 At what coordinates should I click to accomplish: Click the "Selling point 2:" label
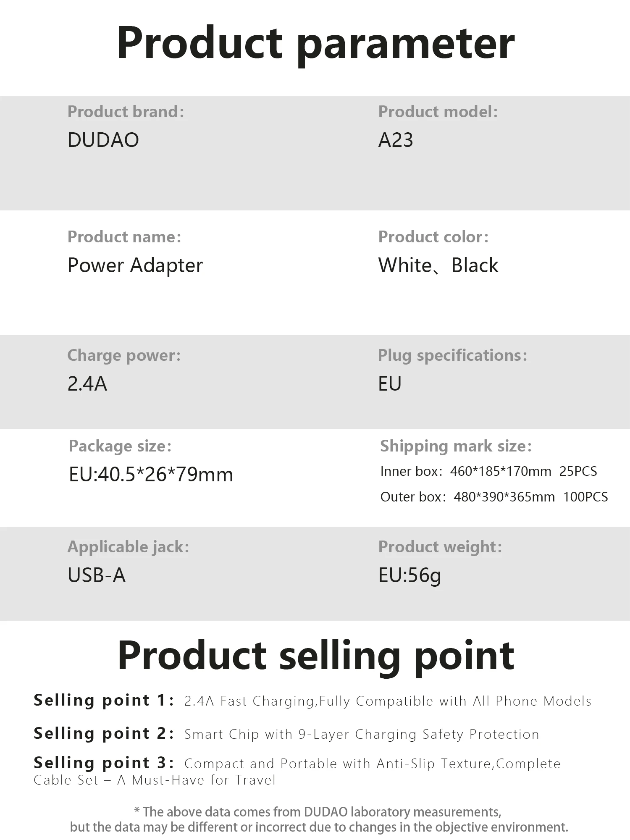coord(104,733)
